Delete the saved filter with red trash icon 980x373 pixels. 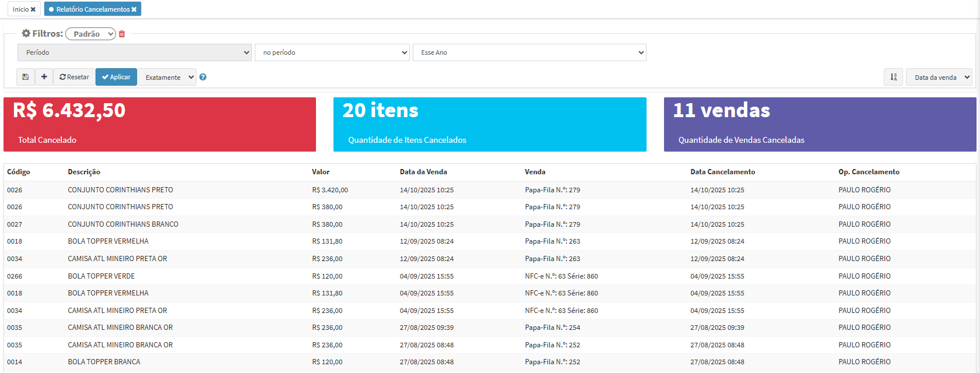[122, 34]
